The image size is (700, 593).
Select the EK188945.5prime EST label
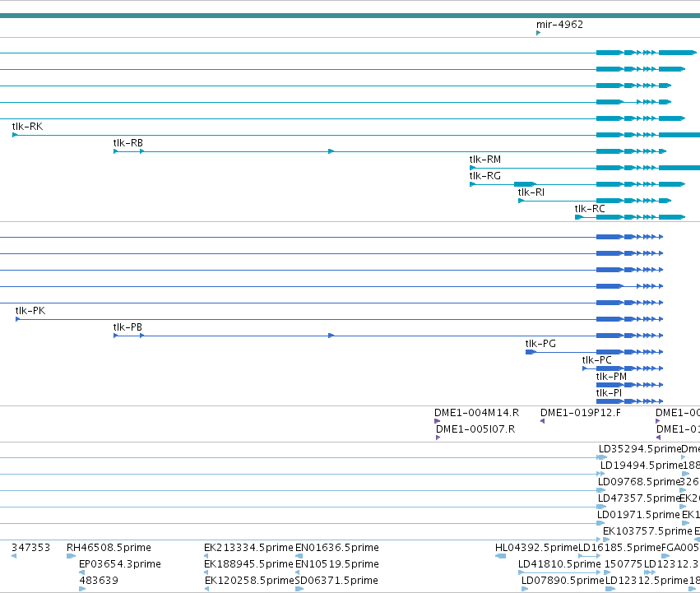pyautogui.click(x=248, y=564)
